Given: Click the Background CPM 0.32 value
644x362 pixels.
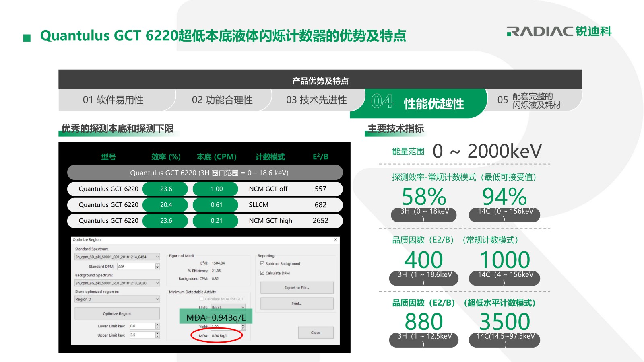Looking at the screenshot, I should pyautogui.click(x=215, y=279).
